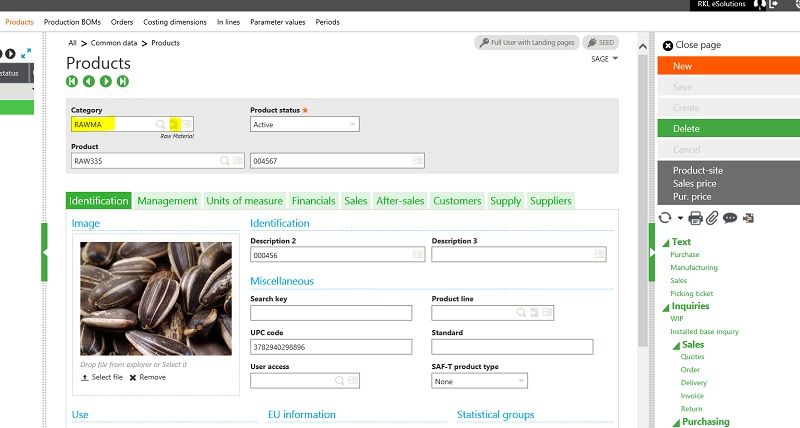Click the lookup magnifier in Category field
This screenshot has width=800, height=428.
[x=160, y=124]
